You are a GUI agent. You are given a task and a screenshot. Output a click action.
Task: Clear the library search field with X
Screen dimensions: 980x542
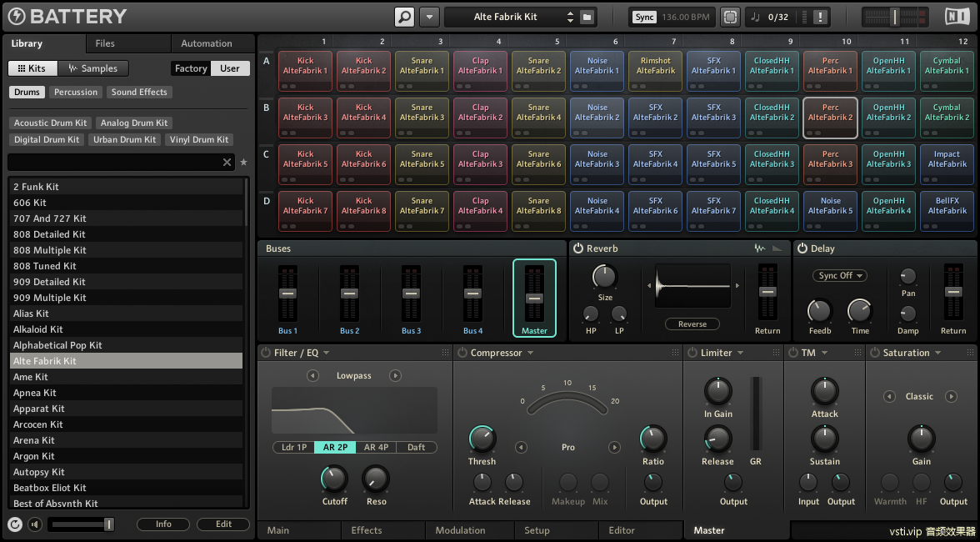point(227,163)
